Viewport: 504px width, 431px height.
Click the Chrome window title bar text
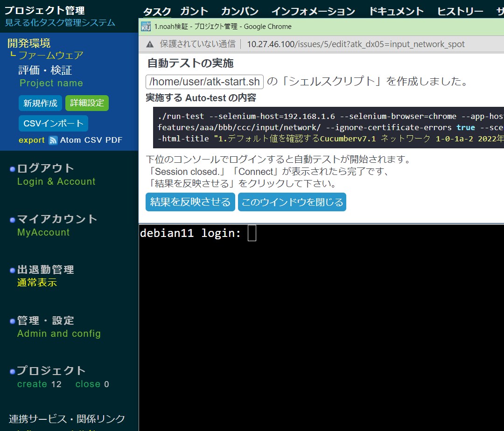click(x=223, y=27)
